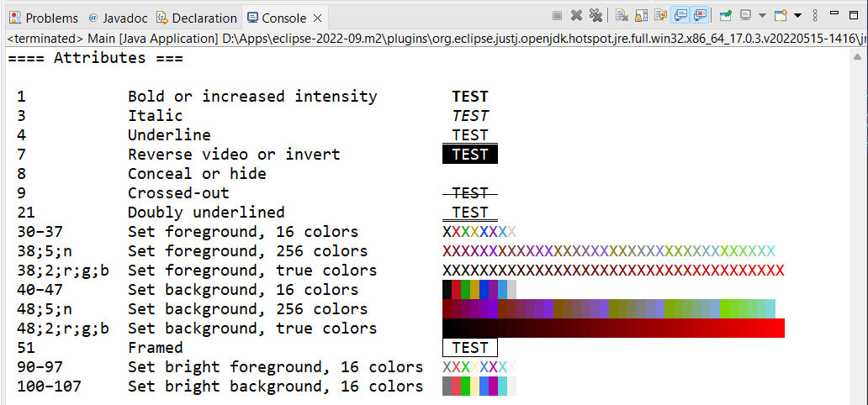
Task: Remove All Terminated Launches double-X icon
Action: [x=595, y=16]
